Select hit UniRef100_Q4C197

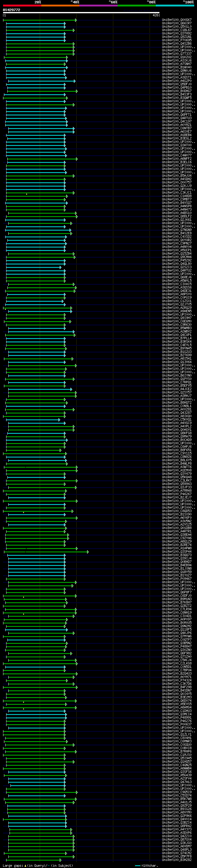tap(177, 122)
